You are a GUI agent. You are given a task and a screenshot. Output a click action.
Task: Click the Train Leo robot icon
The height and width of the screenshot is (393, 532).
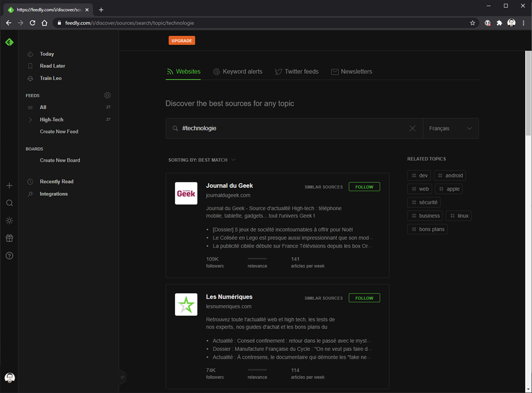pyautogui.click(x=30, y=78)
